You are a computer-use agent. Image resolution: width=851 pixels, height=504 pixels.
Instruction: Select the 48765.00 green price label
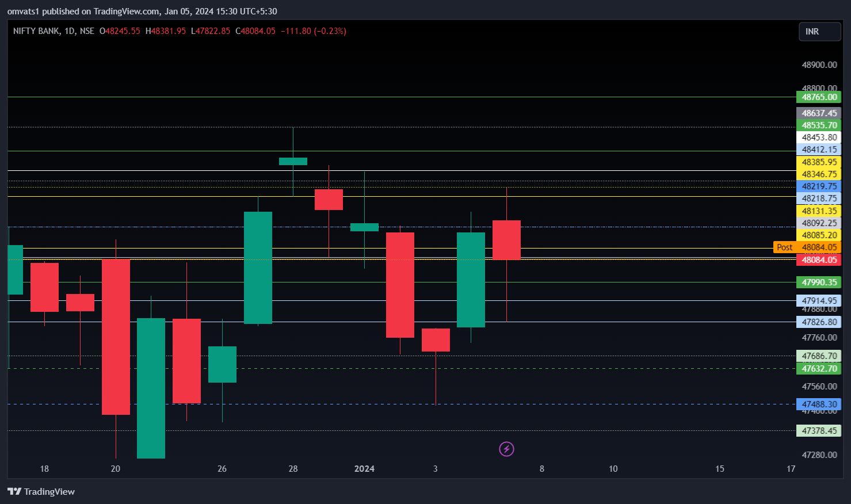coord(819,97)
